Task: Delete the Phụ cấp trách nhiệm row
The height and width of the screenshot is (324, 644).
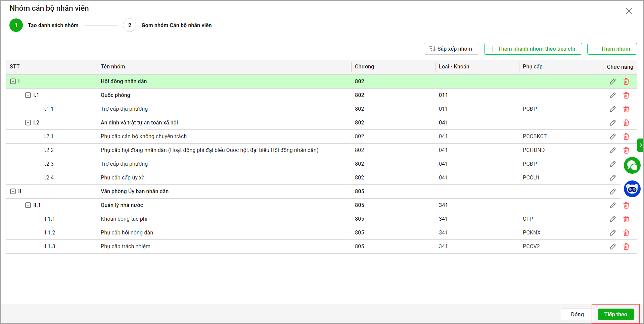Action: 626,247
